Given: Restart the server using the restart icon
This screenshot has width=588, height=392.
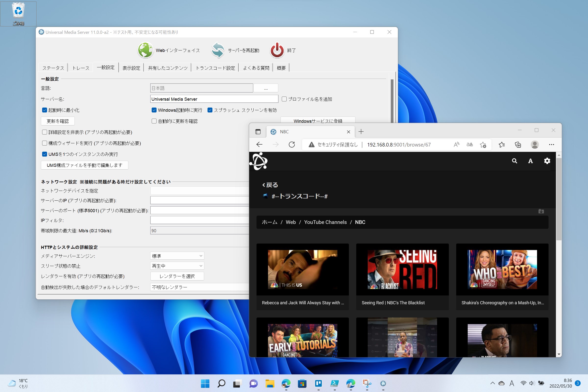Looking at the screenshot, I should click(217, 50).
